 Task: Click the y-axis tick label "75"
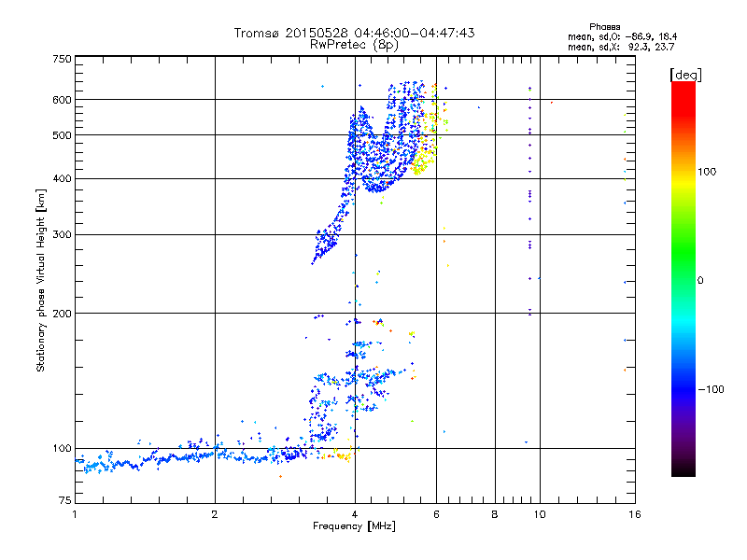click(x=65, y=500)
